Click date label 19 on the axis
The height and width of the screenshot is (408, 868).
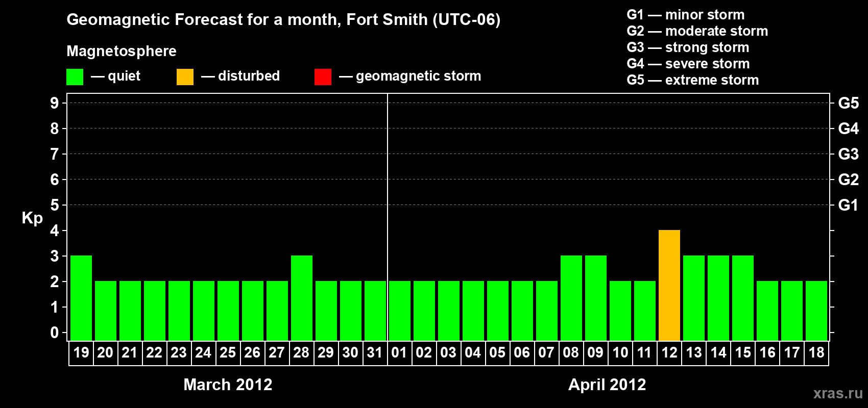click(81, 353)
